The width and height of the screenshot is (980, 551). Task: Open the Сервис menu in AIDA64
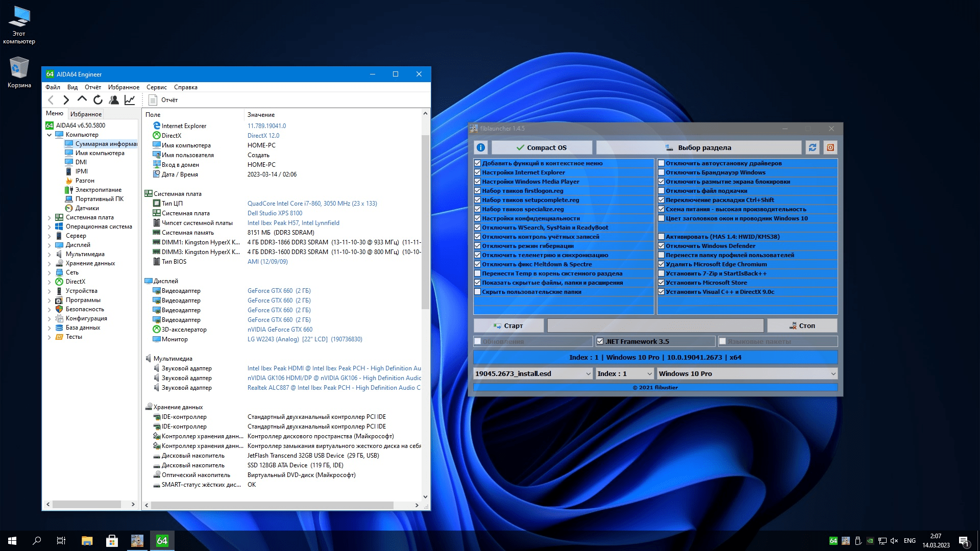tap(156, 87)
